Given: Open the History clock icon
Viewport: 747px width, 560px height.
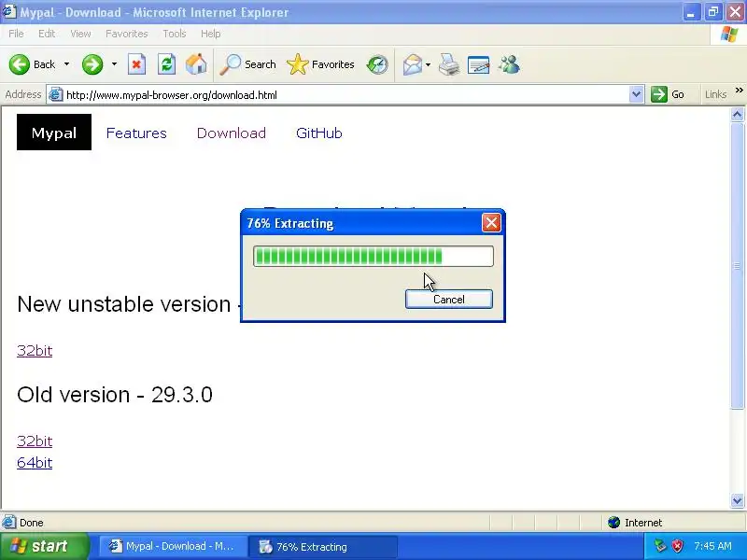Looking at the screenshot, I should click(x=377, y=64).
